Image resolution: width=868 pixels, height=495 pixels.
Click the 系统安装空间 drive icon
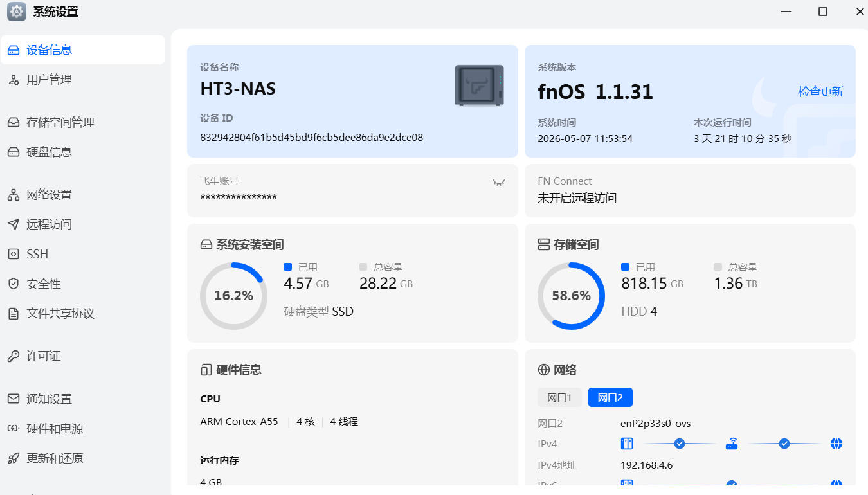[x=206, y=245]
